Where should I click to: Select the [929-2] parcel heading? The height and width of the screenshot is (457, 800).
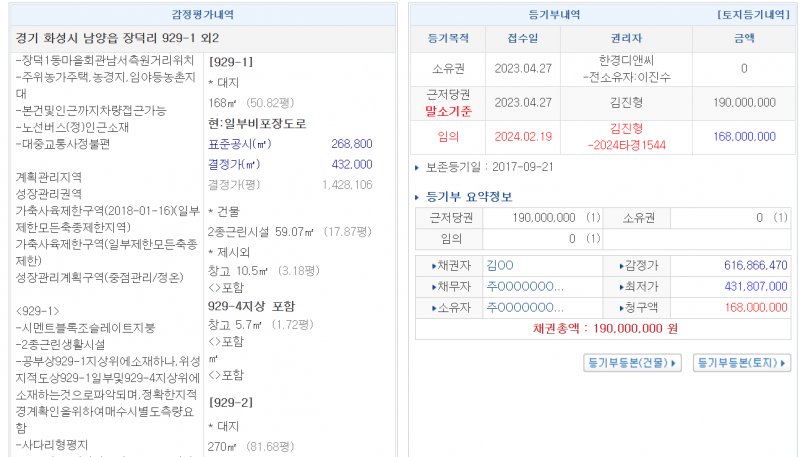point(230,401)
